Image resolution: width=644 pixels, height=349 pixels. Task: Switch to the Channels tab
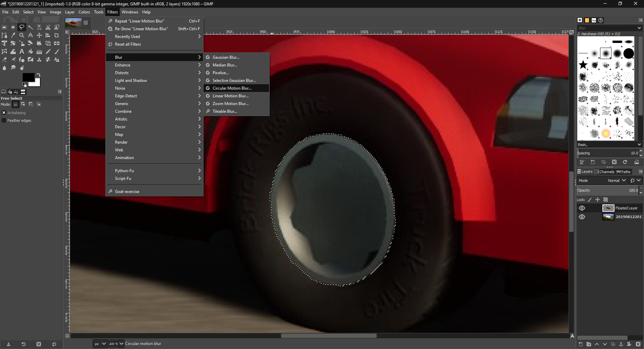[x=604, y=172]
